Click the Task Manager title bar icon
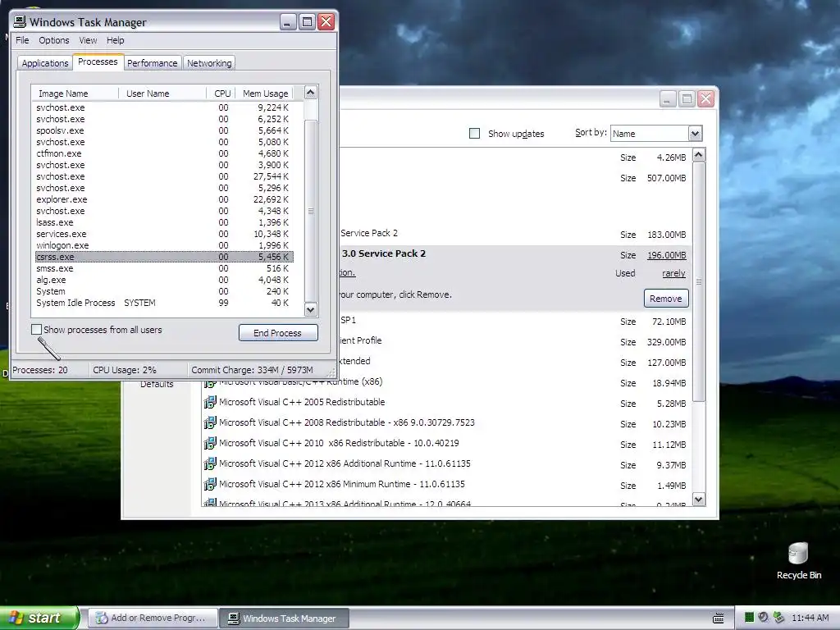 click(20, 21)
